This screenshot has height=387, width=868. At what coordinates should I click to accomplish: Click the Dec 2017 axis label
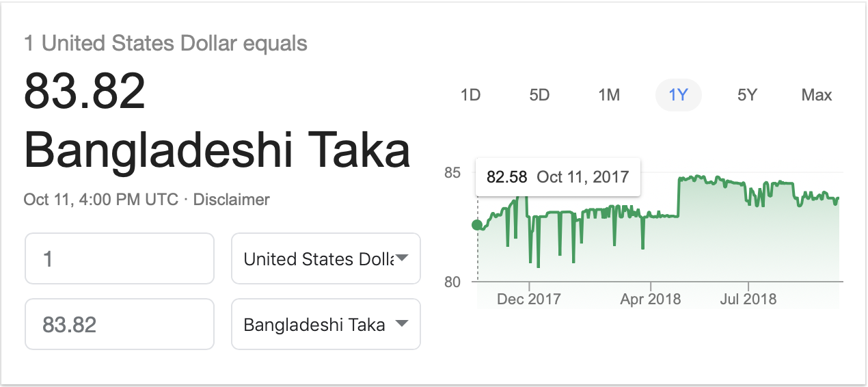coord(529,299)
